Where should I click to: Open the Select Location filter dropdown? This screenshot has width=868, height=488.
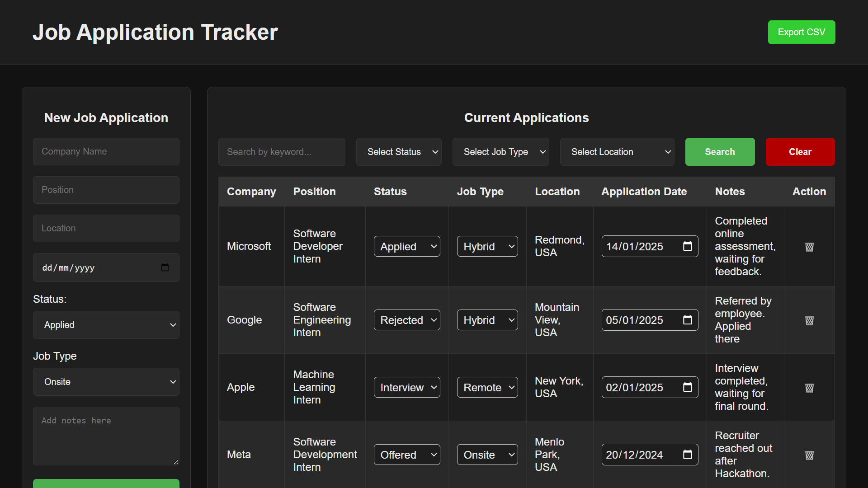pyautogui.click(x=617, y=152)
